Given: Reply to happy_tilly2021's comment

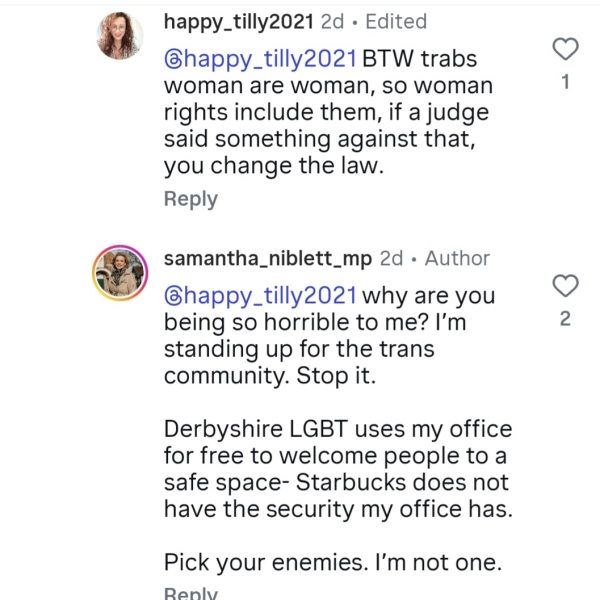Looking at the screenshot, I should point(191,199).
